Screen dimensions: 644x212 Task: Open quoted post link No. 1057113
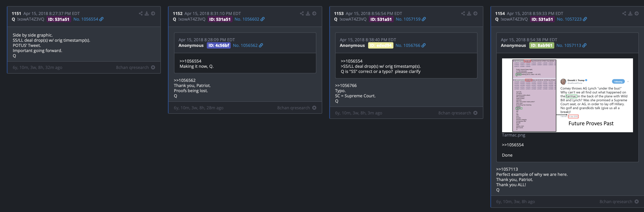point(569,45)
